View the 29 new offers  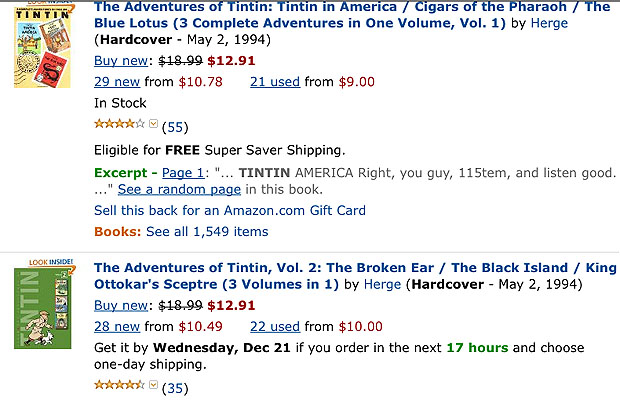(117, 81)
